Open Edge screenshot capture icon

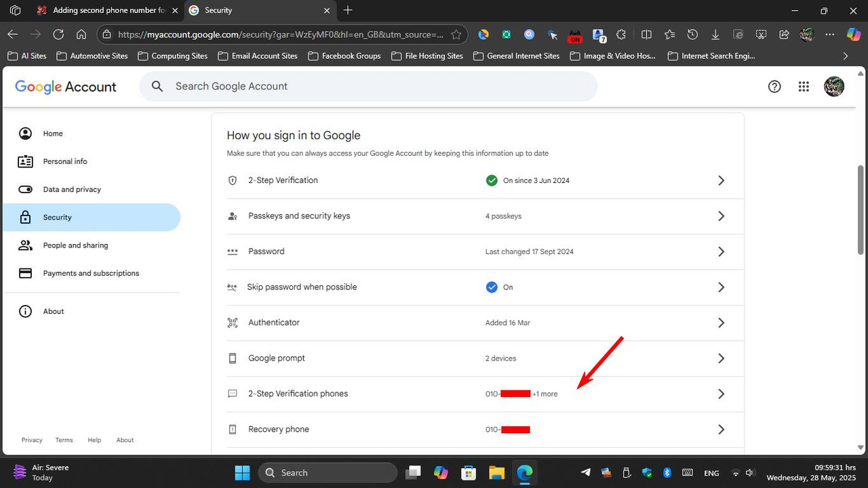tap(762, 34)
